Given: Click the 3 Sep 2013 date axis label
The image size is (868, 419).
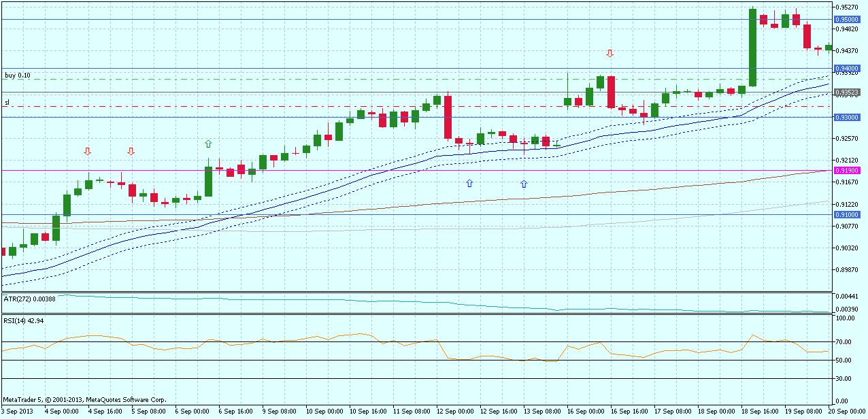Looking at the screenshot, I should point(17,410).
